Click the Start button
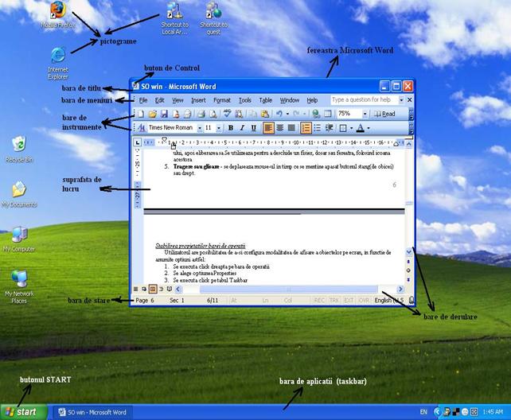Image resolution: width=511 pixels, height=420 pixels. coord(21,412)
